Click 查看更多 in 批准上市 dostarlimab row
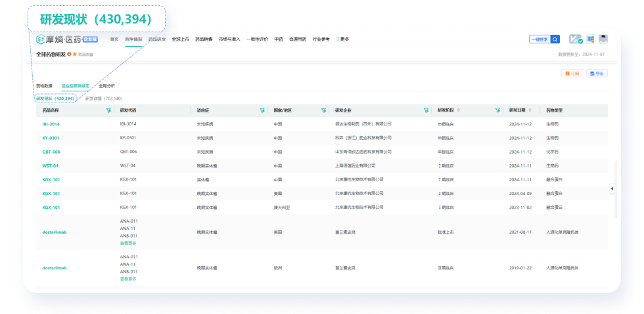644x314 pixels. 128,244
